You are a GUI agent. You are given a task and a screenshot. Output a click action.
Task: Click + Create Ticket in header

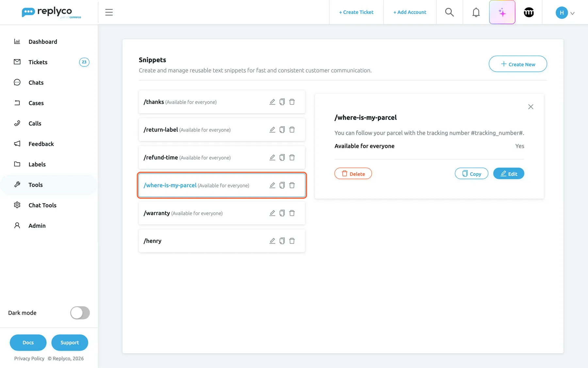[356, 12]
